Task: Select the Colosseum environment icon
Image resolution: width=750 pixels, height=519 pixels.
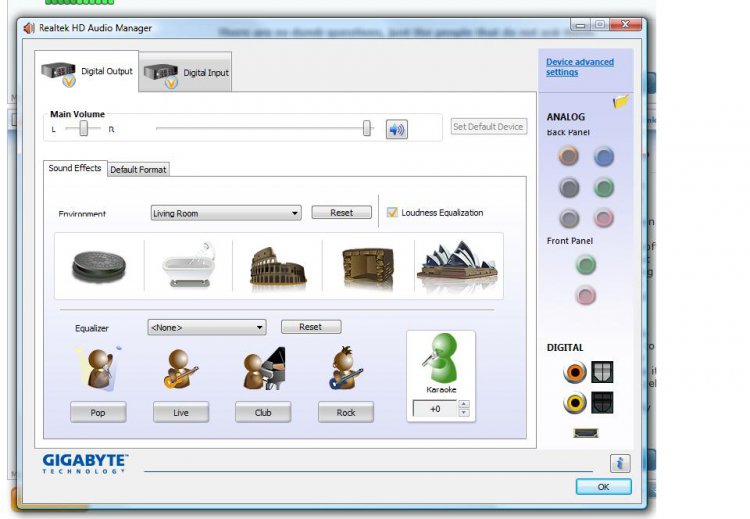Action: point(277,267)
